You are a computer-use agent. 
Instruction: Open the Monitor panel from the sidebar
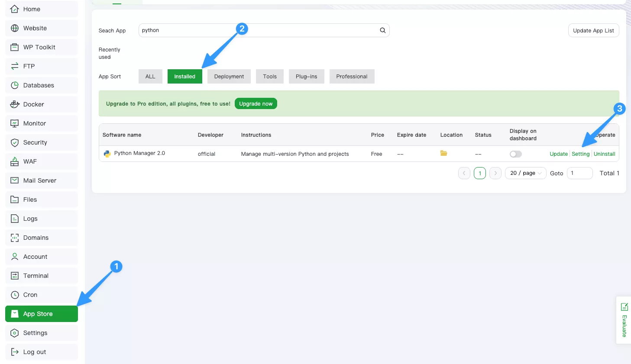(x=35, y=123)
